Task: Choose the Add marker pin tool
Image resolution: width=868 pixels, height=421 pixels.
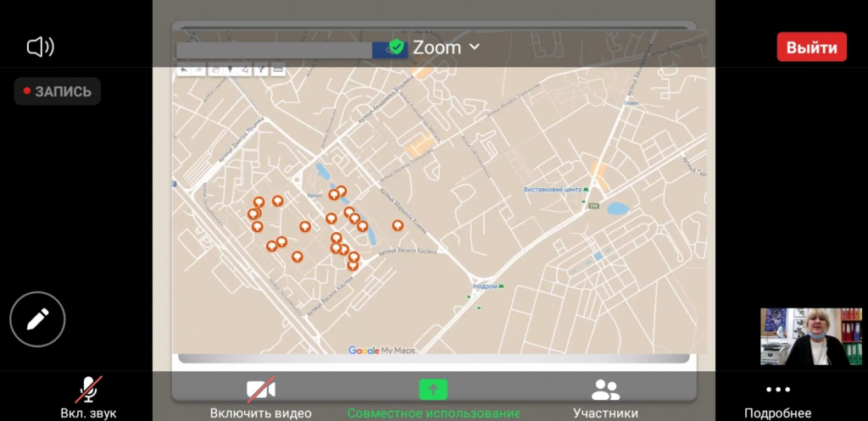Action: [x=231, y=69]
